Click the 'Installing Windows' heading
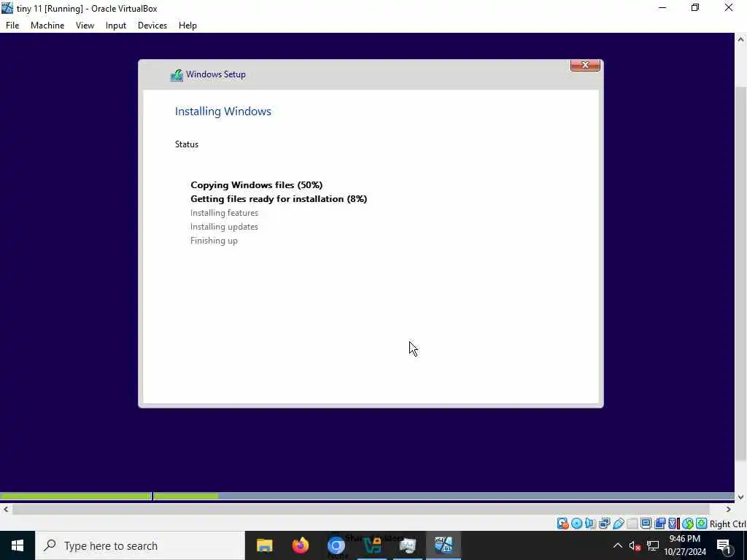Image resolution: width=747 pixels, height=560 pixels. [223, 112]
